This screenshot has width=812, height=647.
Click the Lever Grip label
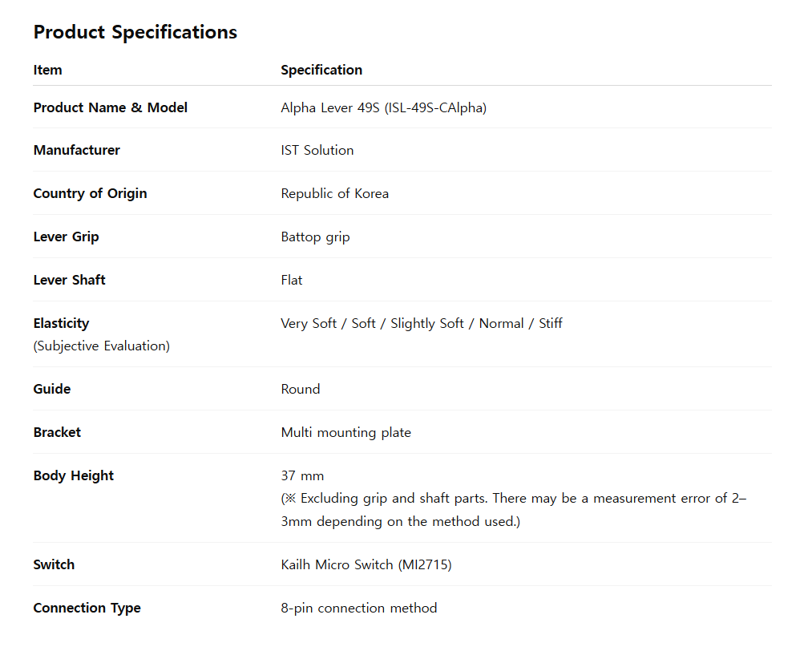(x=67, y=237)
